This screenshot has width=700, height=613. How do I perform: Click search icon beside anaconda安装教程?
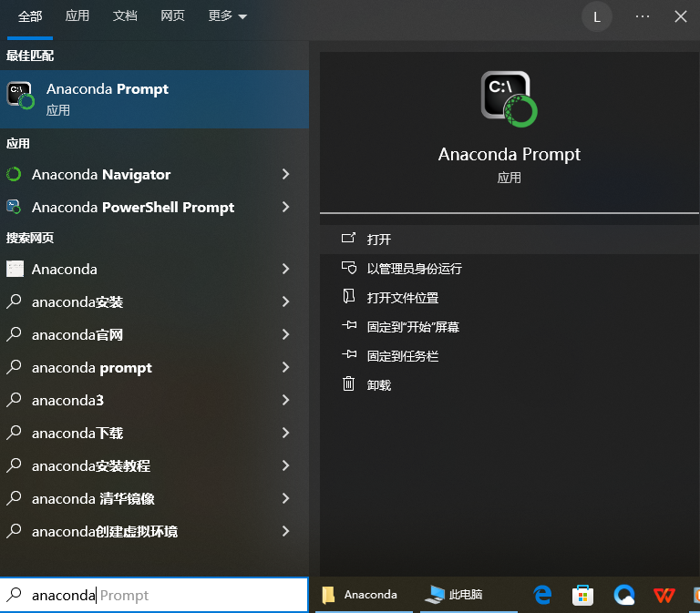[x=14, y=465]
